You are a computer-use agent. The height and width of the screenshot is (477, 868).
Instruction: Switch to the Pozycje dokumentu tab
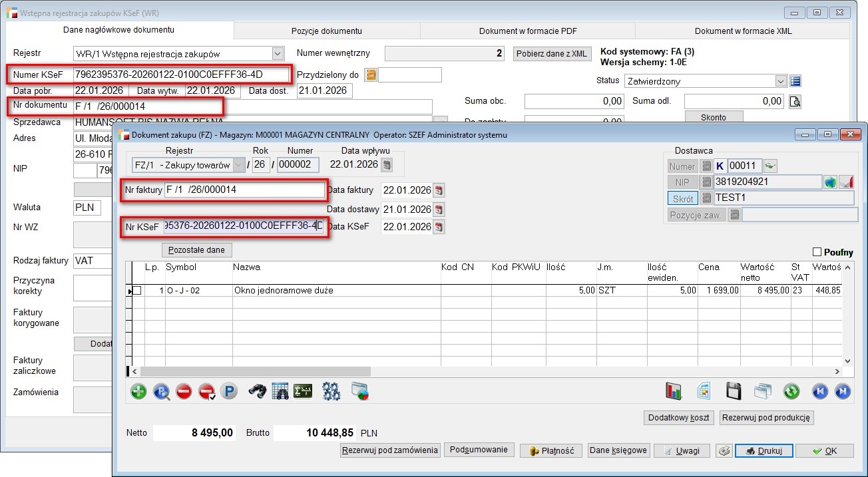click(x=326, y=31)
